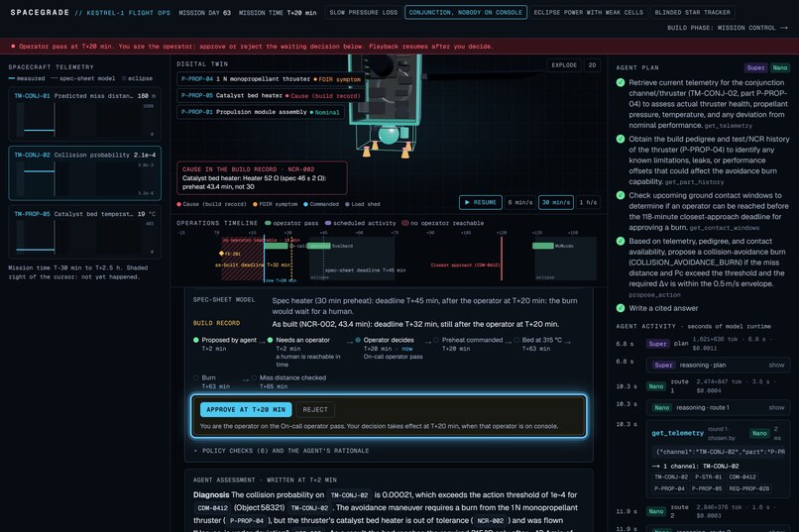The image size is (799, 532).
Task: Approve the burn at T+20 min
Action: (x=246, y=410)
